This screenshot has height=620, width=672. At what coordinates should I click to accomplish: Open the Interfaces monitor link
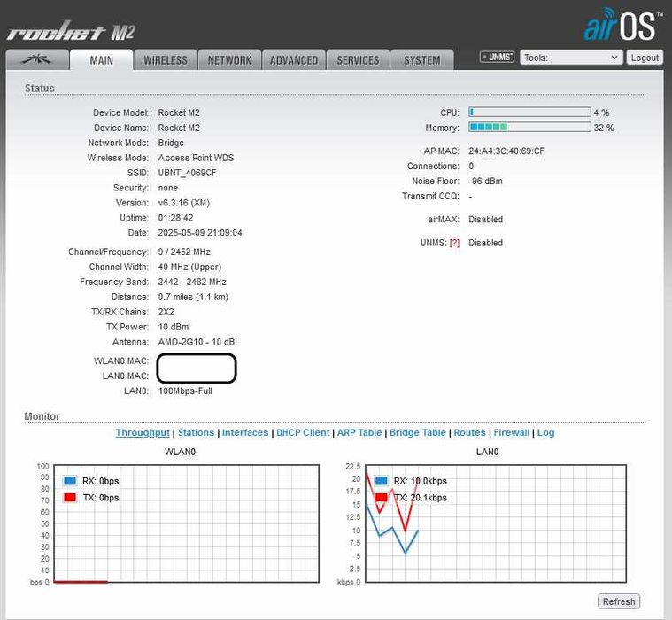(245, 432)
